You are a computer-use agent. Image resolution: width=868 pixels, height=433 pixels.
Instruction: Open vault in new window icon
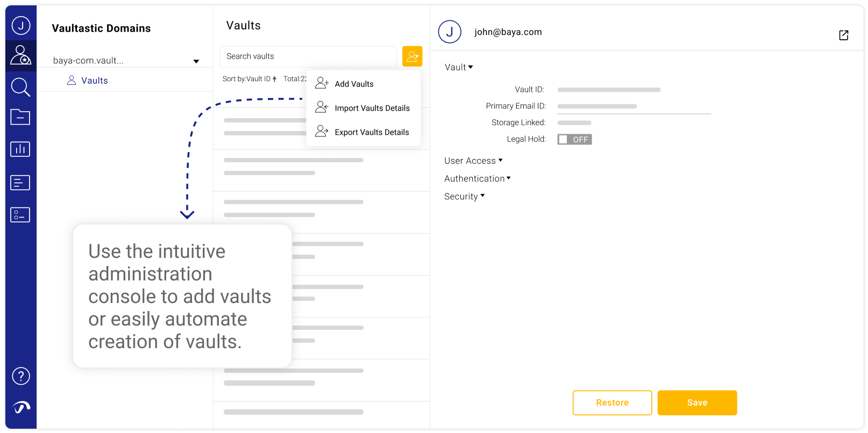pos(843,35)
